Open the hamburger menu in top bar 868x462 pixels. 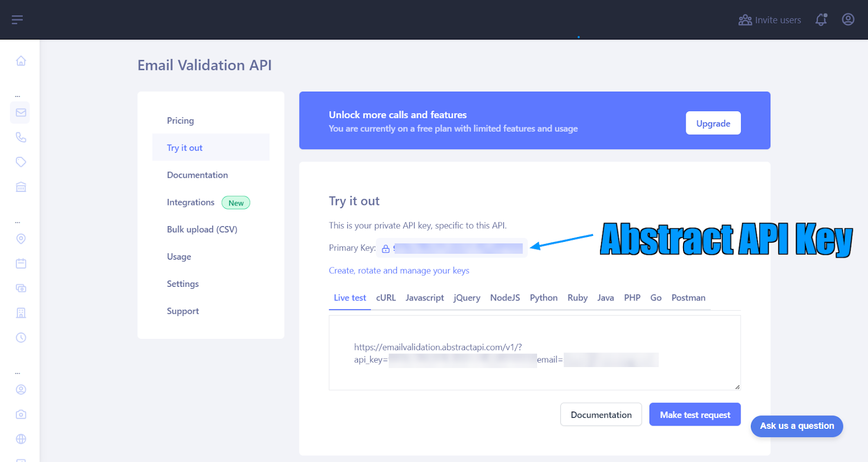(x=17, y=20)
